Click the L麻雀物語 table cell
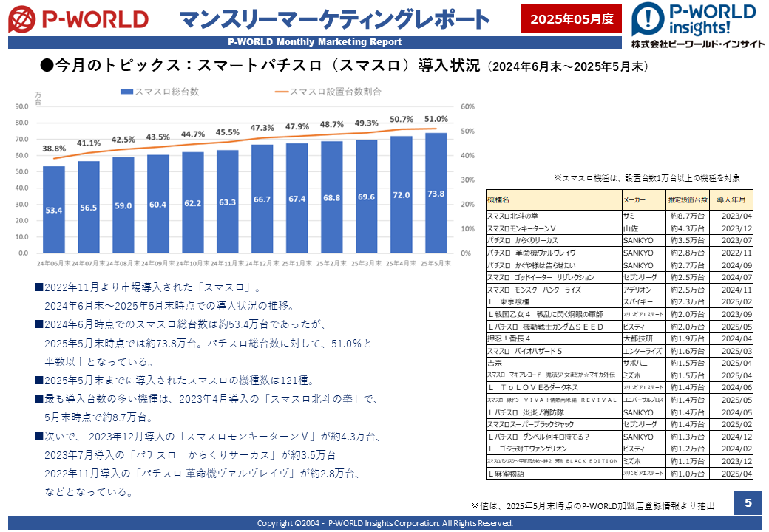This screenshot has height=532, width=769. pos(554,474)
